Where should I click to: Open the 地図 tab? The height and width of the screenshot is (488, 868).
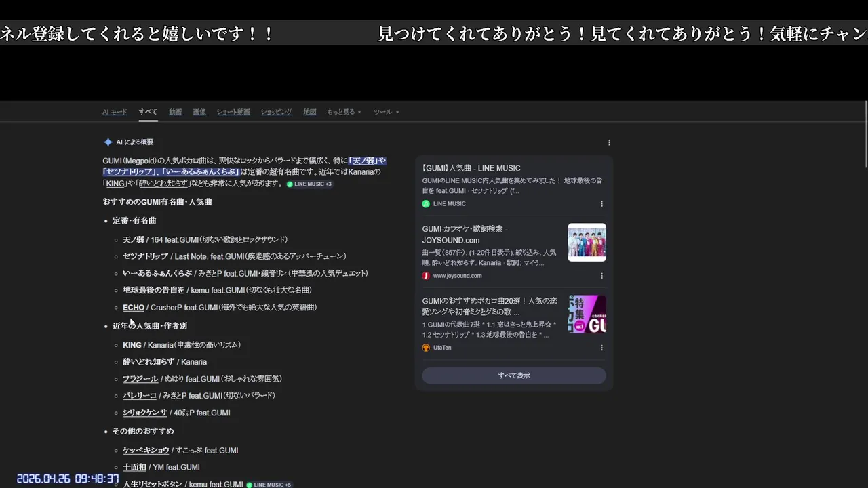[310, 112]
